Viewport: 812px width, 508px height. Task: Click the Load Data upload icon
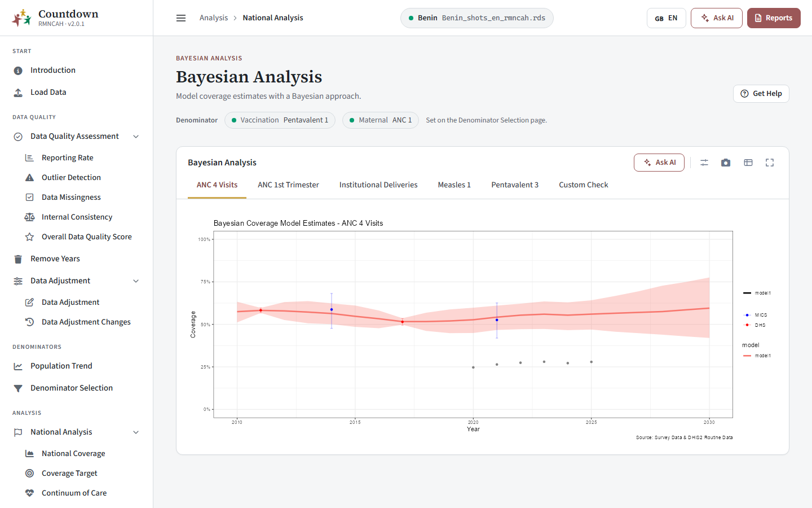coord(18,93)
